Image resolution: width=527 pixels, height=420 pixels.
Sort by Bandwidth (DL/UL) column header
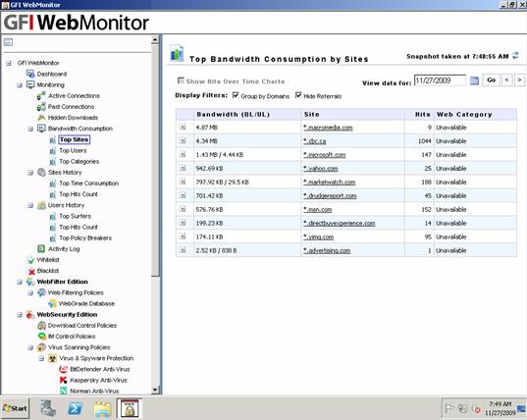point(247,115)
